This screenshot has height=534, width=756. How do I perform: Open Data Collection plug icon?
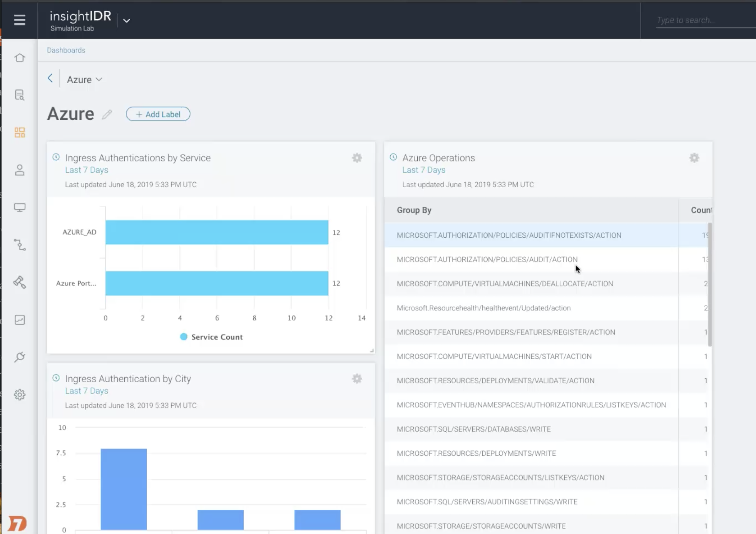pos(20,357)
